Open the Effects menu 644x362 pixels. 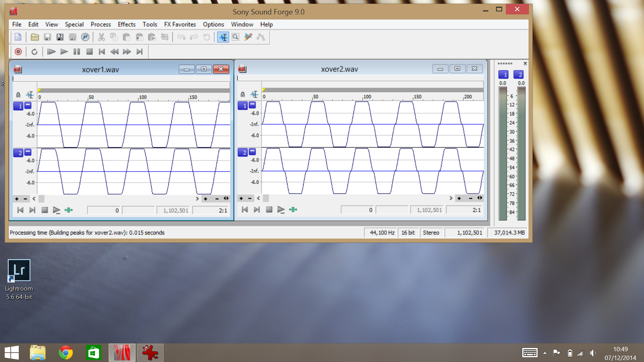click(x=126, y=24)
